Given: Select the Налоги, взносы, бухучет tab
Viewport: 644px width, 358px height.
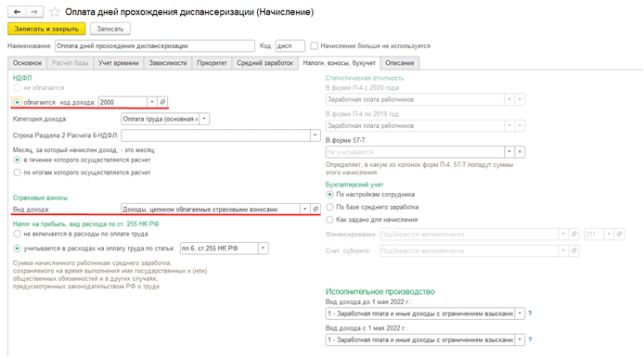Looking at the screenshot, I should (x=340, y=63).
